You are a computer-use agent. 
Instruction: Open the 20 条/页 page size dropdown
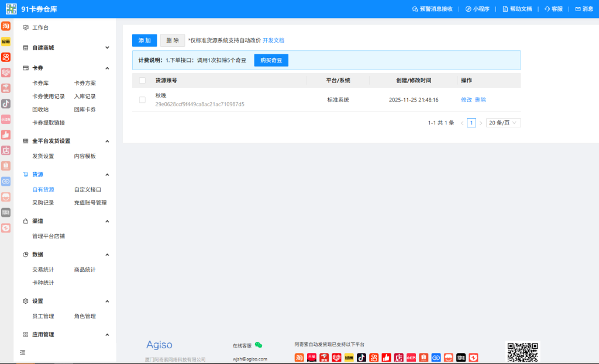tap(503, 123)
